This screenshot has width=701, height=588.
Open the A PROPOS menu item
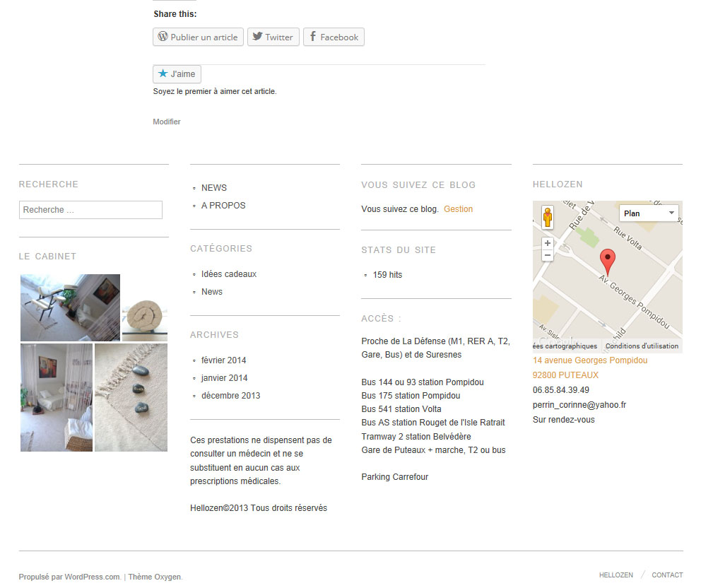pos(223,206)
